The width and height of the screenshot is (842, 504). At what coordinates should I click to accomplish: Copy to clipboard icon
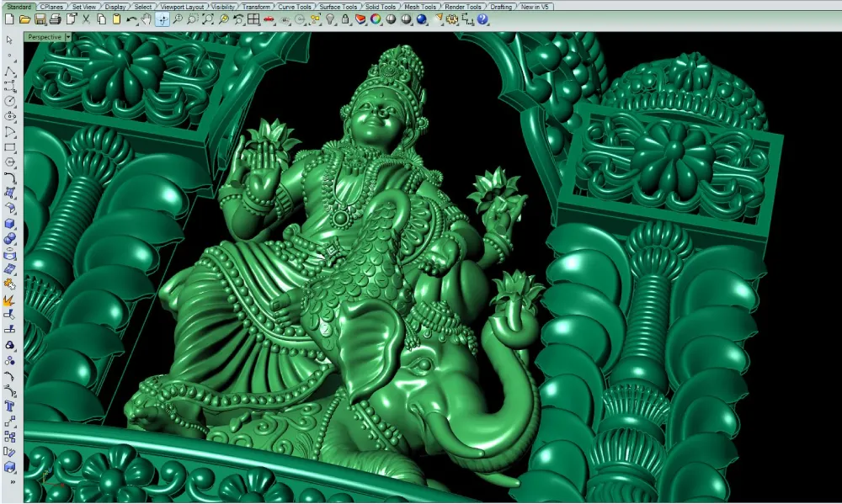pyautogui.click(x=102, y=19)
